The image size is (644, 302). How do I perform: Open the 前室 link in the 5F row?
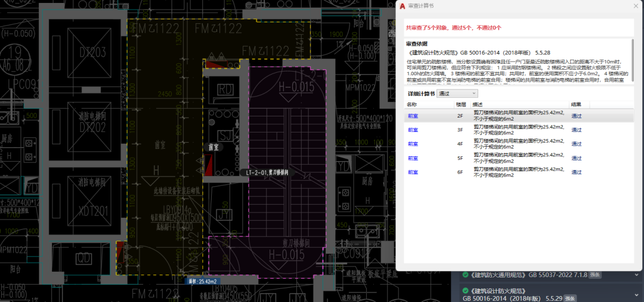[x=413, y=158]
